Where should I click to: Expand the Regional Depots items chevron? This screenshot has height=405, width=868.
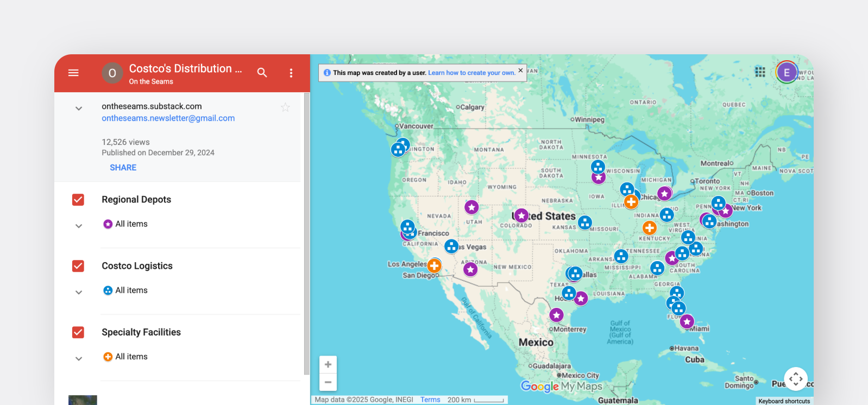(79, 226)
